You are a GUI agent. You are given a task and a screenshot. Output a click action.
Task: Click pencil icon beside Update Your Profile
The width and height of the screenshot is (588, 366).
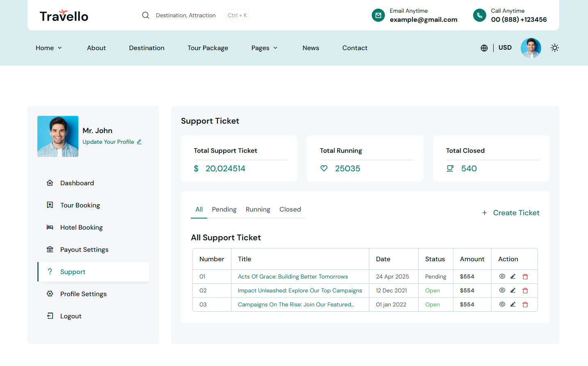[139, 142]
